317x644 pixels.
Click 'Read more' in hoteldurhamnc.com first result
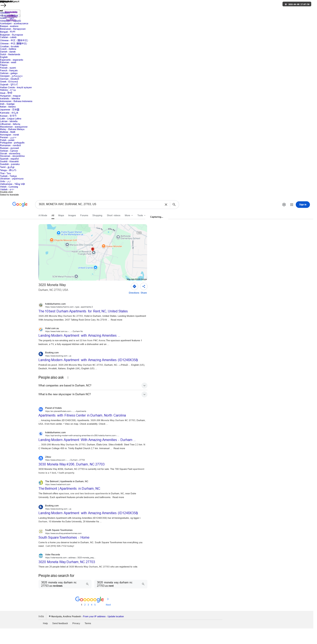116,320
